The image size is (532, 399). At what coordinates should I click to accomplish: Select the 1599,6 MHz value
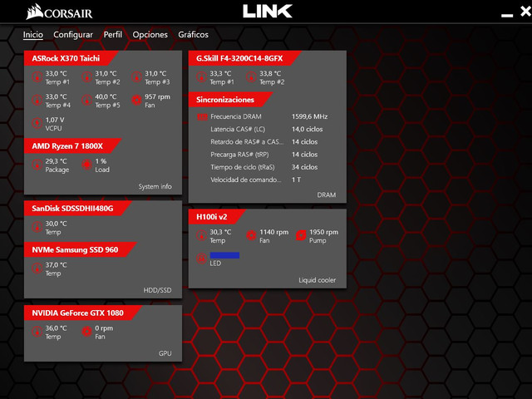tap(309, 116)
